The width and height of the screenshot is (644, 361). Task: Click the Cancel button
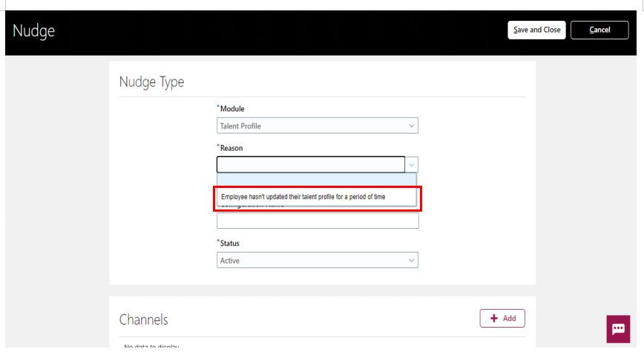point(599,30)
